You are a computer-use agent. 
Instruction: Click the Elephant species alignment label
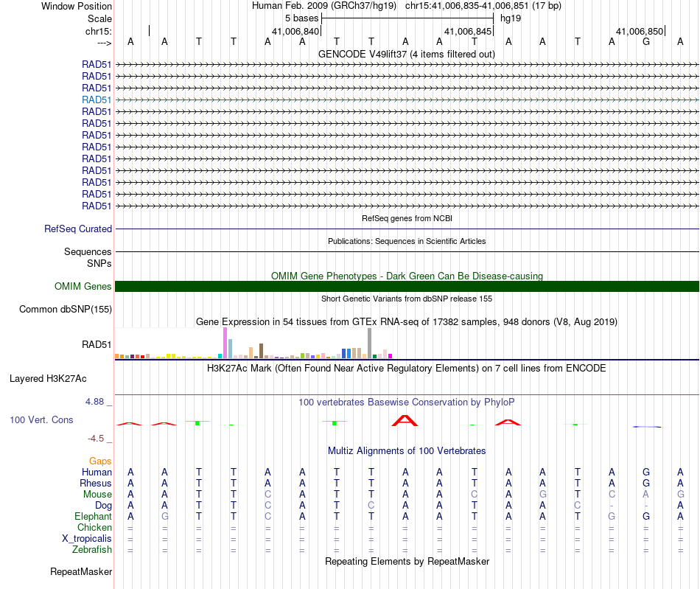click(x=93, y=516)
